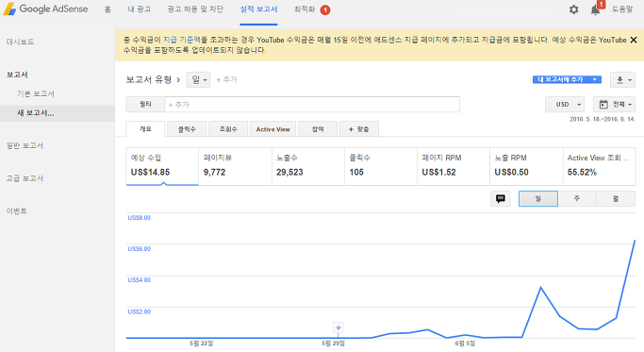Image resolution: width=644 pixels, height=352 pixels.
Task: Open the 최적화 menu
Action: click(x=305, y=9)
